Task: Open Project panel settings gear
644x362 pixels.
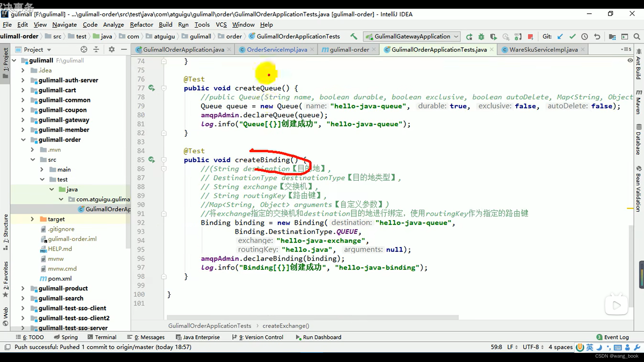Action: coord(112,50)
